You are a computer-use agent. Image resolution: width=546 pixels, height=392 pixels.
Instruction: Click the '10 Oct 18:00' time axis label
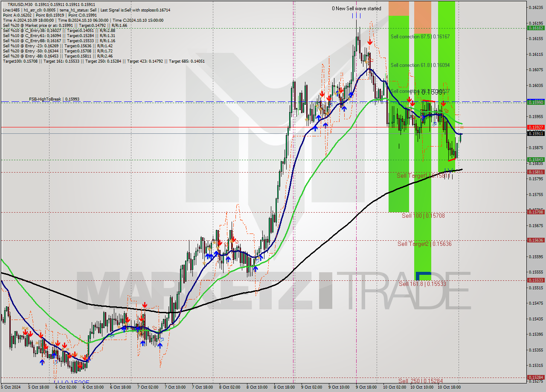click(449, 387)
